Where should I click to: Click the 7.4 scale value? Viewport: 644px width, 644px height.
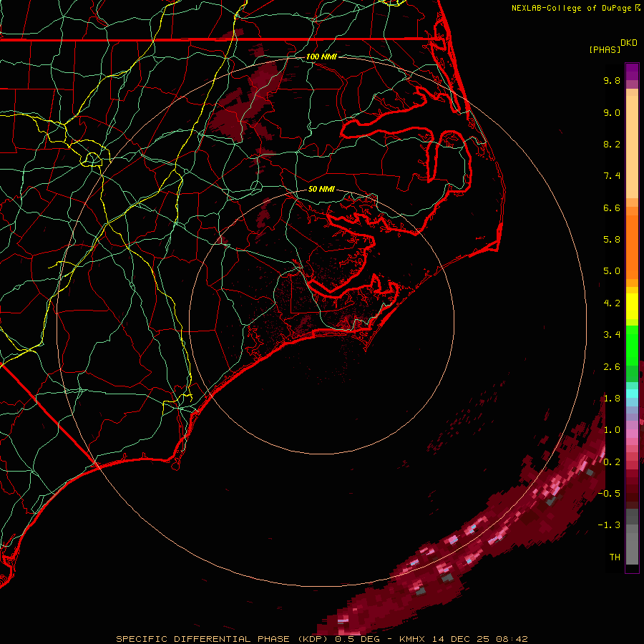[x=612, y=176]
